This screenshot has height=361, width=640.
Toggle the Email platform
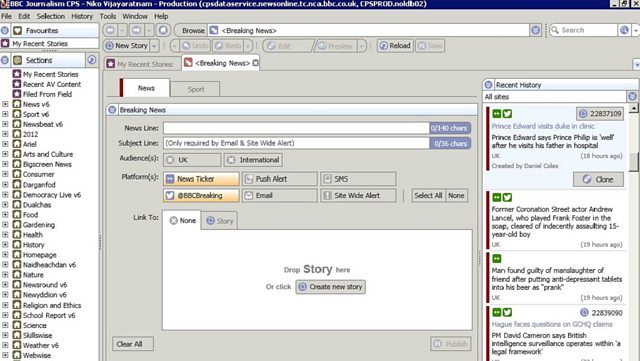[x=280, y=196]
